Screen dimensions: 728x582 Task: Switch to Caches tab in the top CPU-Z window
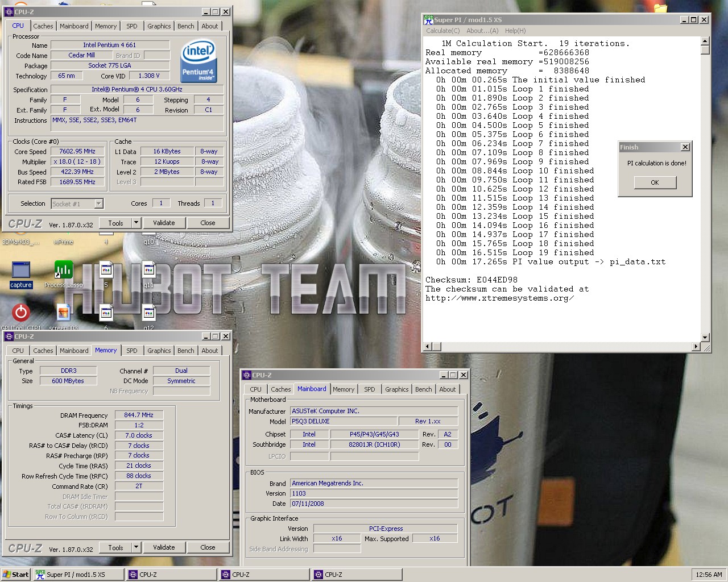pyautogui.click(x=43, y=26)
